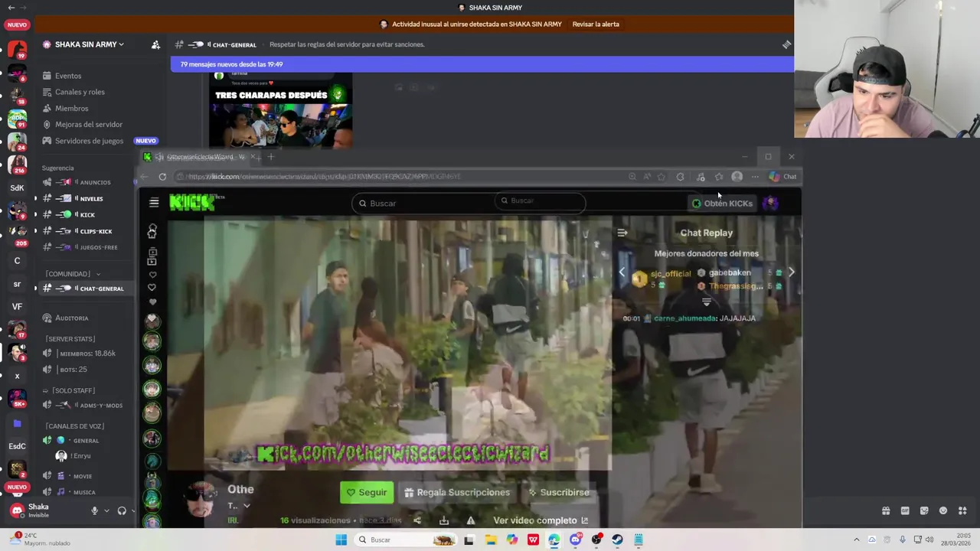Viewport: 980px width, 551px height.
Task: Click Kick Buscar search field
Action: tap(469, 203)
